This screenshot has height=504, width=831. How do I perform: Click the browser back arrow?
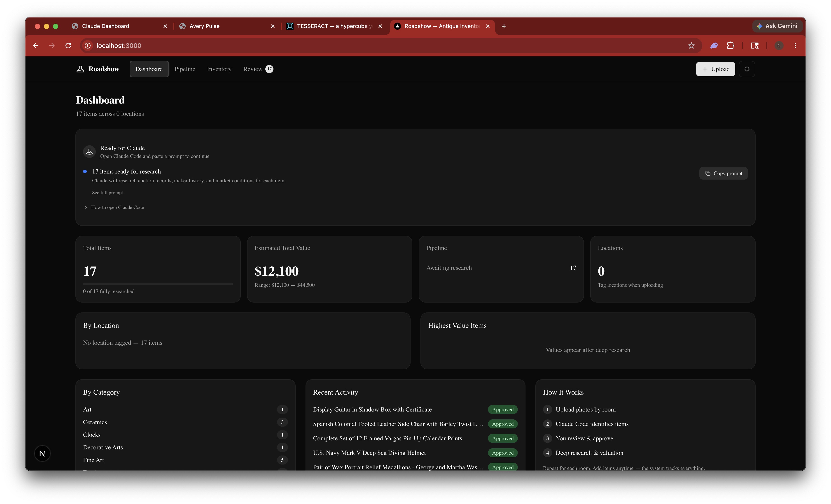click(x=36, y=46)
